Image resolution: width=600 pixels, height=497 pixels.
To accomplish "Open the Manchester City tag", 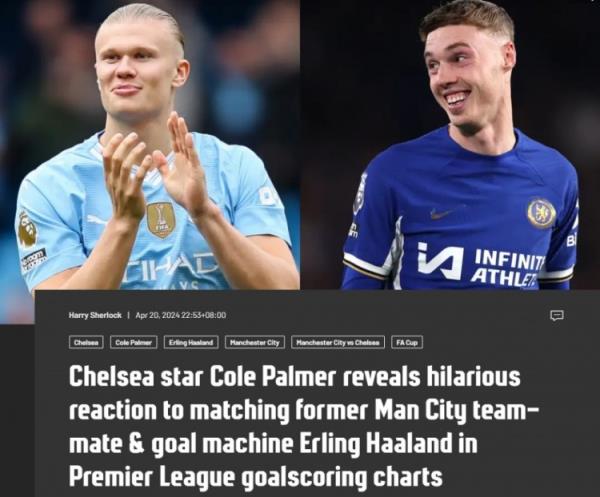I will [x=255, y=342].
